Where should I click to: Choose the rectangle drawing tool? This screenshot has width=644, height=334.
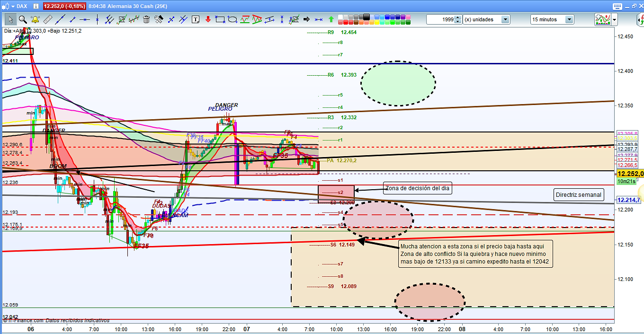pos(220,19)
